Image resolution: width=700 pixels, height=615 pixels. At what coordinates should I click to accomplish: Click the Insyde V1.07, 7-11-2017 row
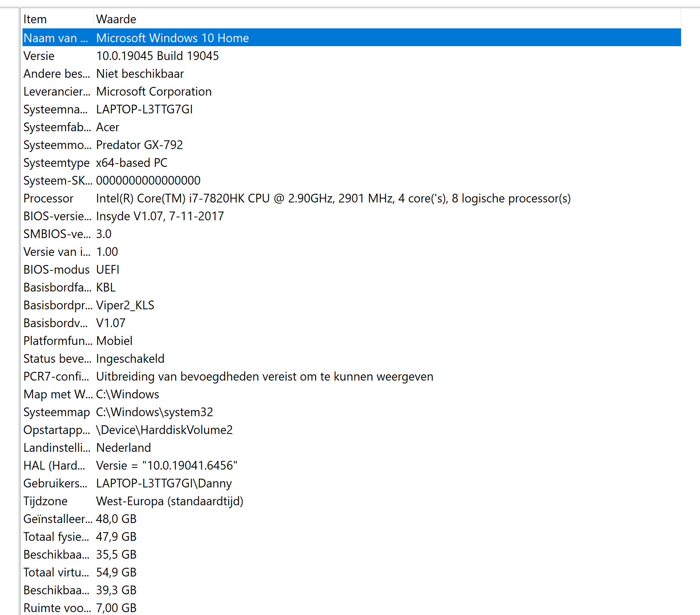[x=351, y=216]
